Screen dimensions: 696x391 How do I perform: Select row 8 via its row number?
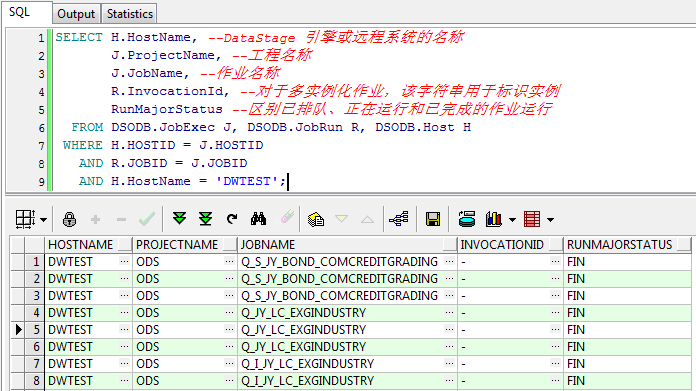coord(34,381)
